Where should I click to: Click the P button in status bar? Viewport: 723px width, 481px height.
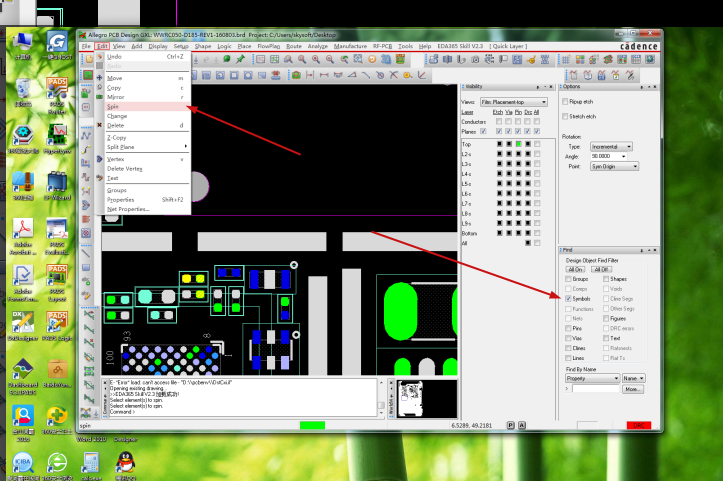pos(510,425)
